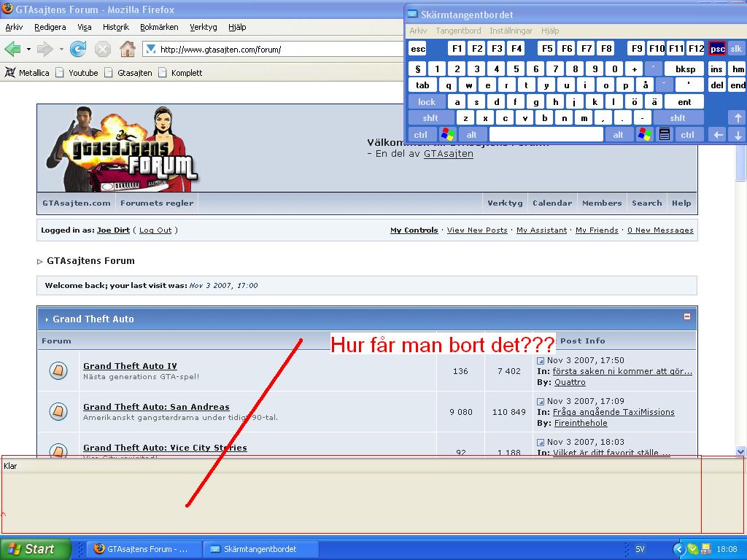Image resolution: width=747 pixels, height=560 pixels.
Task: Click the page vertical scrollbar down arrow
Action: 740,451
